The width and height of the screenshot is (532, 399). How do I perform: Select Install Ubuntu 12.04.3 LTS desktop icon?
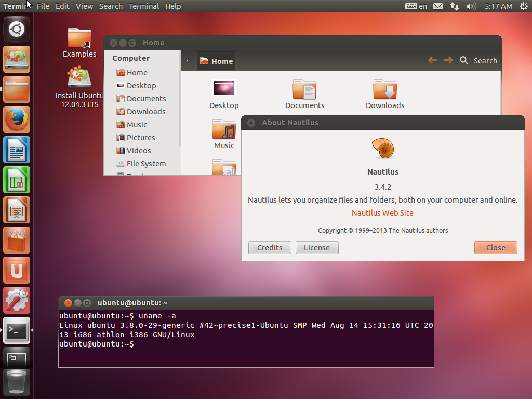(x=79, y=87)
